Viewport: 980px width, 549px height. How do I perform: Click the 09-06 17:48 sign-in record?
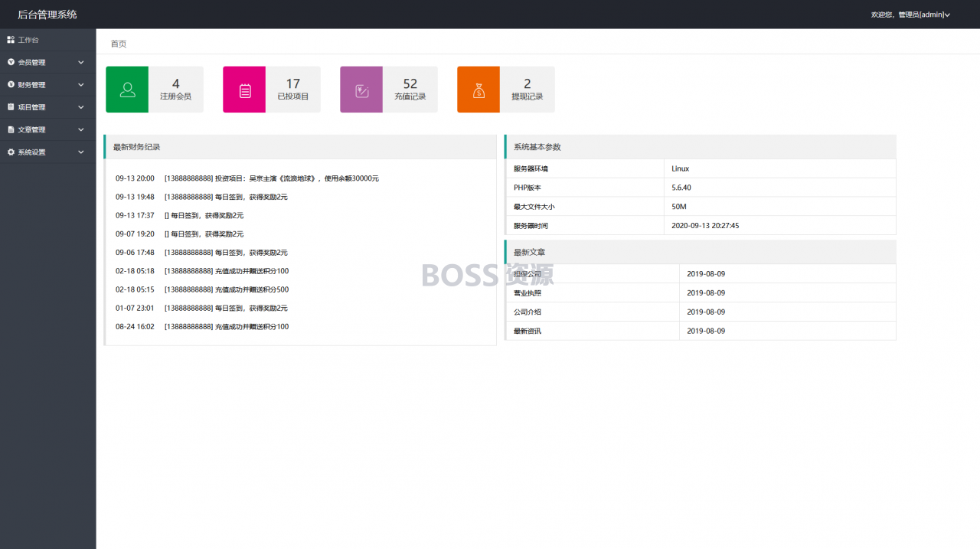201,253
